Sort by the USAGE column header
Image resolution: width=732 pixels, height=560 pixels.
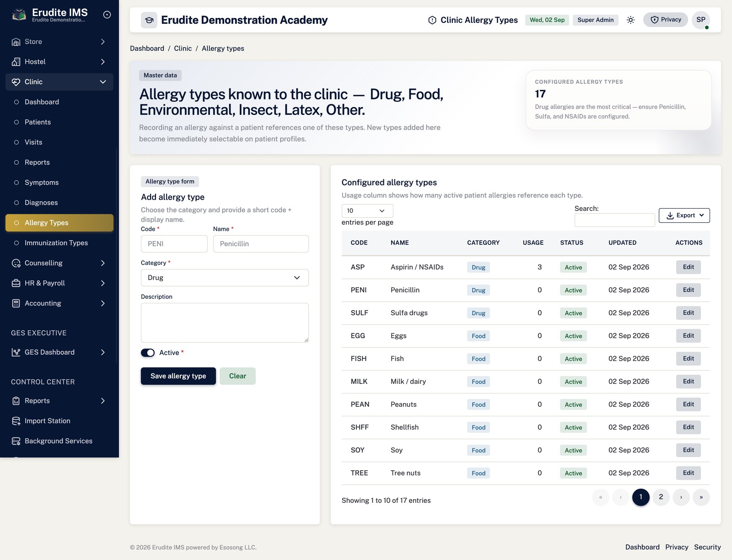coord(533,243)
